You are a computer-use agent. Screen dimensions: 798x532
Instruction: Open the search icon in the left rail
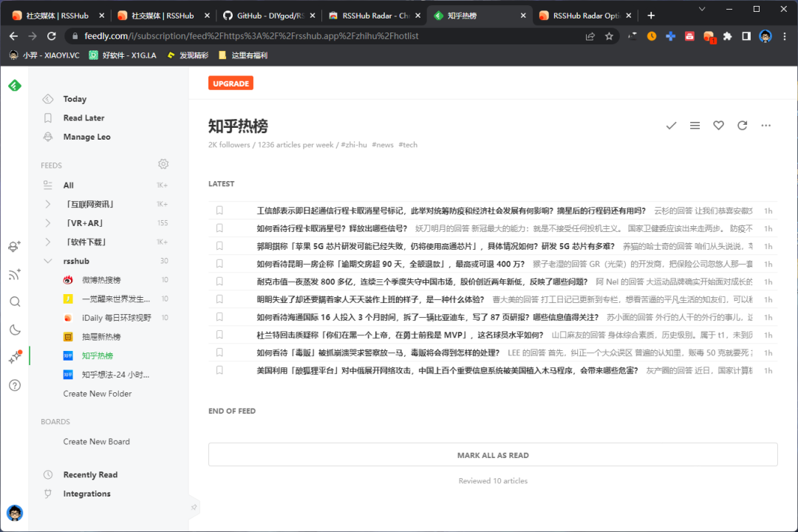(14, 301)
